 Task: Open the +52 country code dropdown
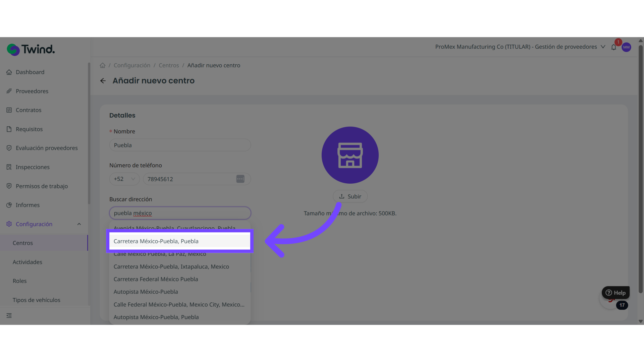pyautogui.click(x=124, y=179)
